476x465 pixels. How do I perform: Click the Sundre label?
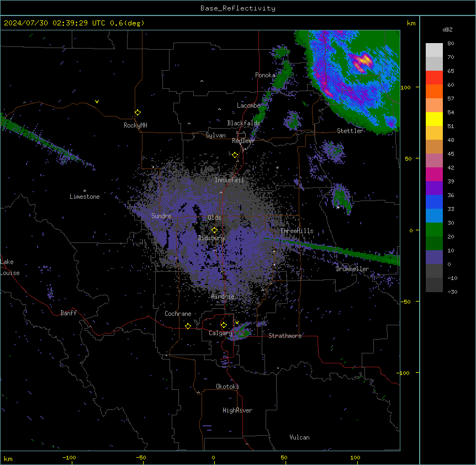[161, 216]
